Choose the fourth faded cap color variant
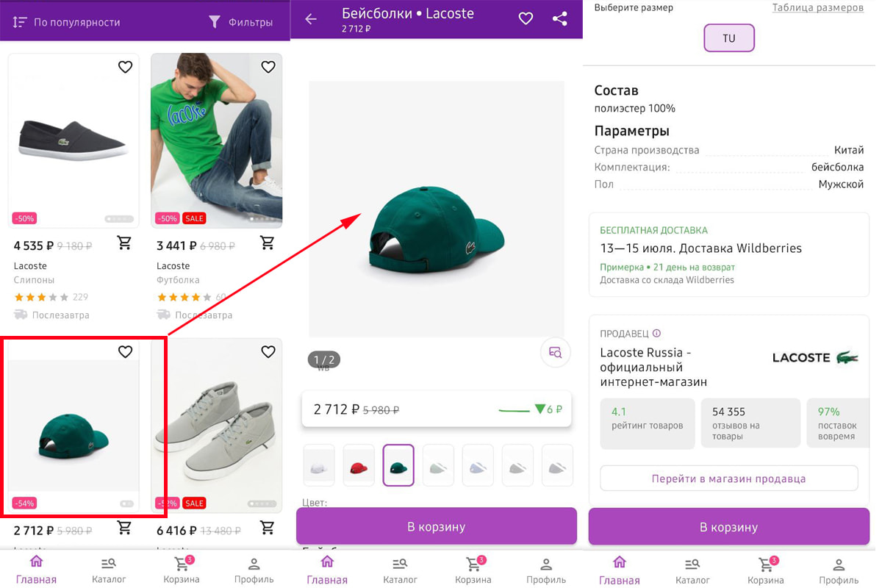882x588 pixels. [x=438, y=465]
